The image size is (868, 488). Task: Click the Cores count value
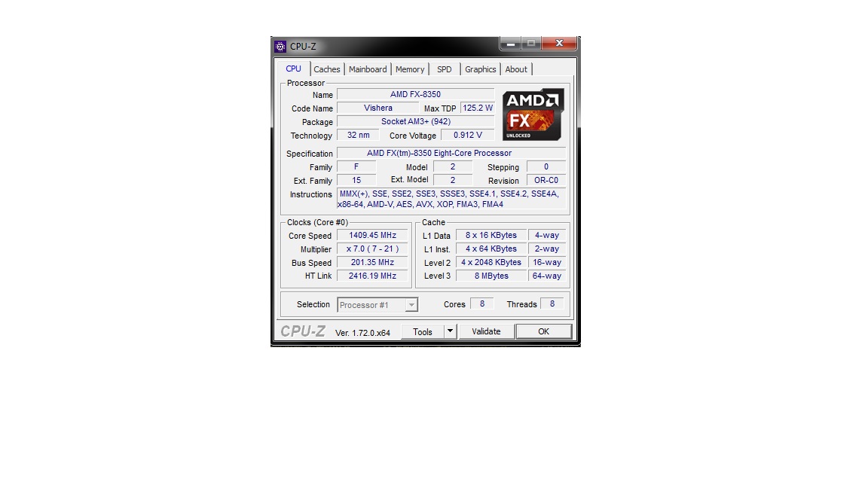pos(482,303)
